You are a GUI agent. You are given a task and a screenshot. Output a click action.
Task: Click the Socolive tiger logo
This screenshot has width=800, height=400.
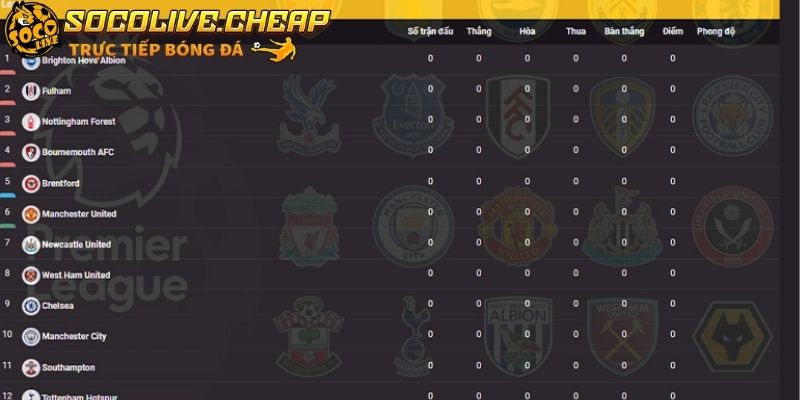click(x=32, y=28)
